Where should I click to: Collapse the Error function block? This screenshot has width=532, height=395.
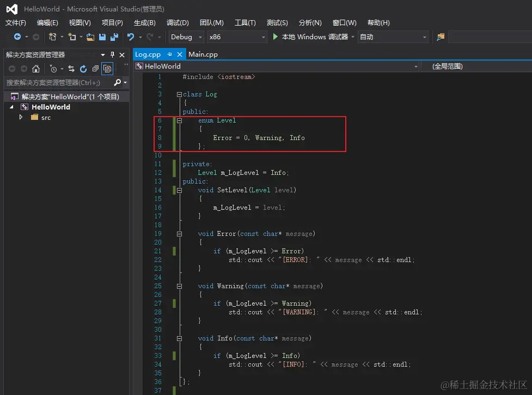click(x=179, y=234)
